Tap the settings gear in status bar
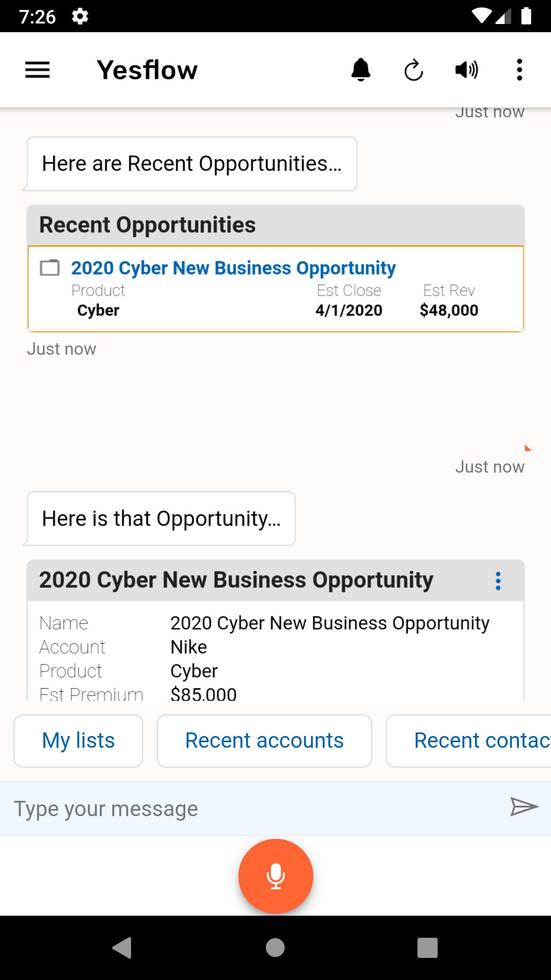The width and height of the screenshot is (551, 980). click(80, 16)
